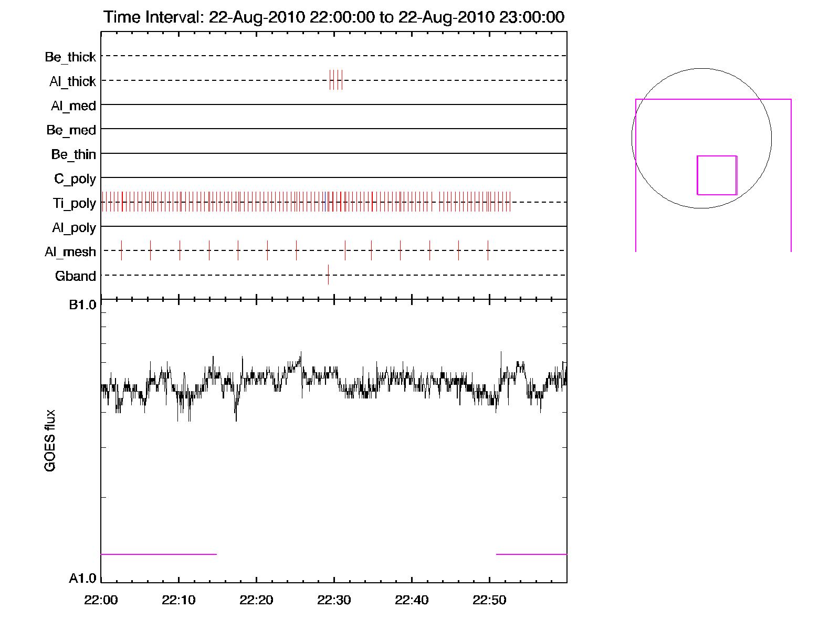Image resolution: width=840 pixels, height=630 pixels.
Task: Click the 22:00 time axis label
Action: (101, 600)
